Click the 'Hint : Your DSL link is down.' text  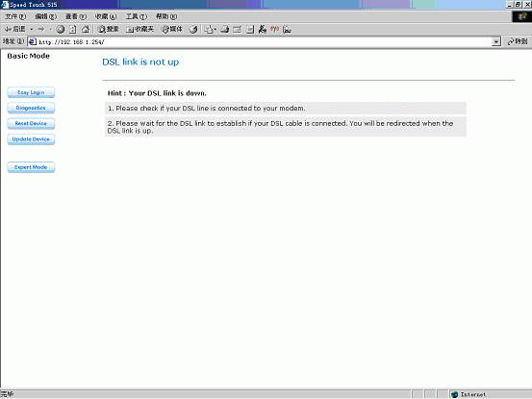click(157, 93)
